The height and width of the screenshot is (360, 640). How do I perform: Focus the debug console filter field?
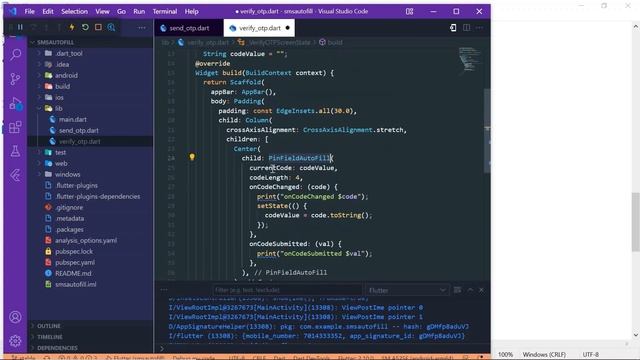[287, 290]
